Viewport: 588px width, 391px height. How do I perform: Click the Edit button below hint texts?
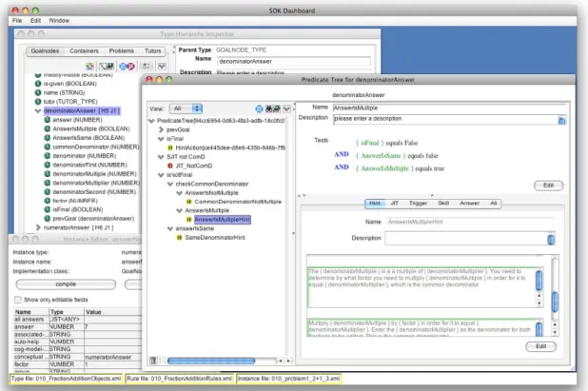tap(540, 346)
